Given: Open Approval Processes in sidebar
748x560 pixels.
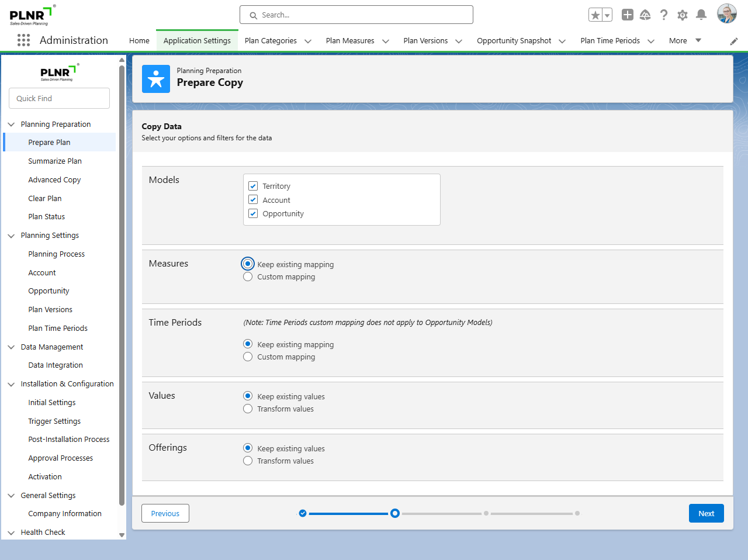Looking at the screenshot, I should pos(61,458).
